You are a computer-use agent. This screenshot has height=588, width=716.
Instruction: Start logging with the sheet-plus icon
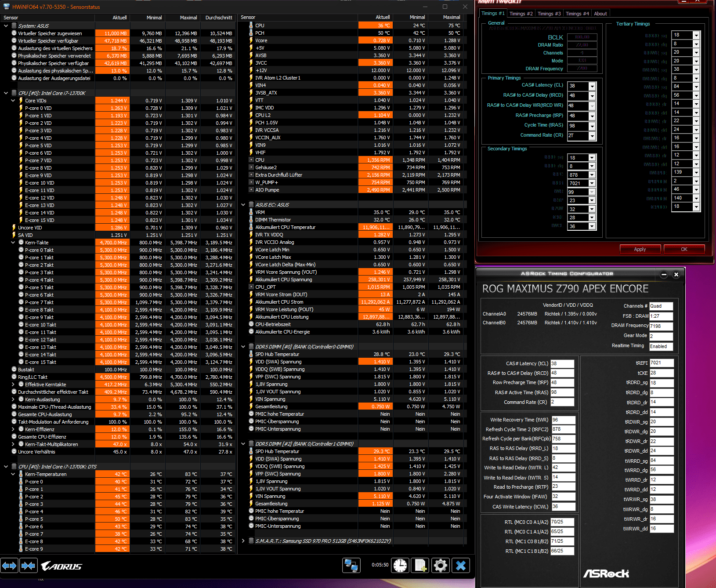pyautogui.click(x=420, y=565)
